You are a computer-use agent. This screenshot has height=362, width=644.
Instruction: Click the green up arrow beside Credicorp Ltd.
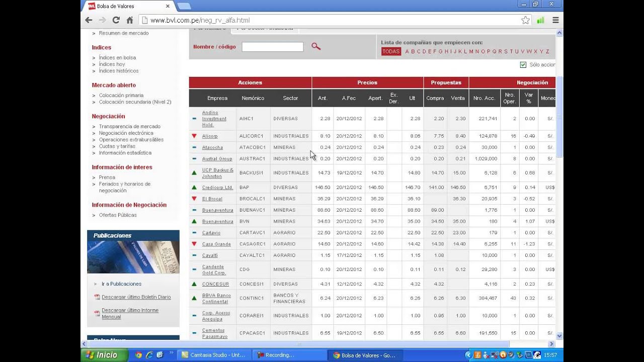pos(194,188)
